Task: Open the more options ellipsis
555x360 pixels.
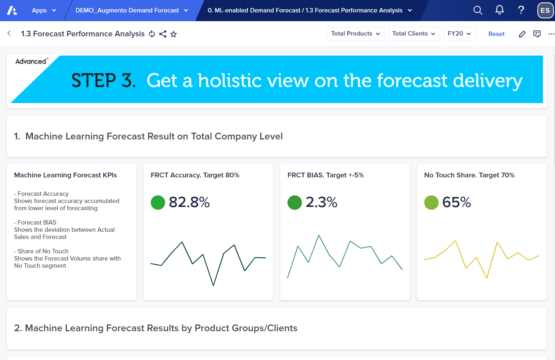Action: (551, 34)
